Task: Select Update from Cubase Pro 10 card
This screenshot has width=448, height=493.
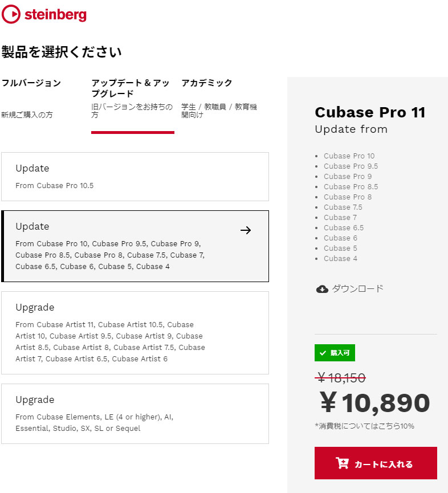Action: point(135,246)
